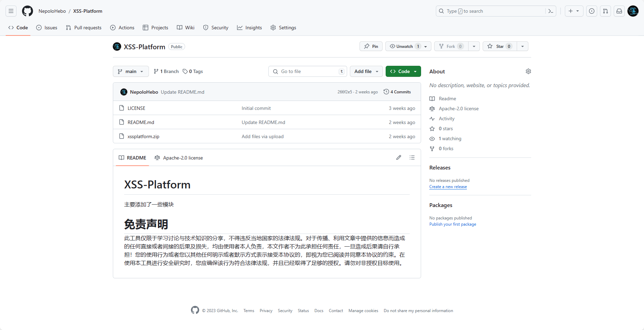Open the green Code dropdown
The height and width of the screenshot is (330, 644).
403,71
